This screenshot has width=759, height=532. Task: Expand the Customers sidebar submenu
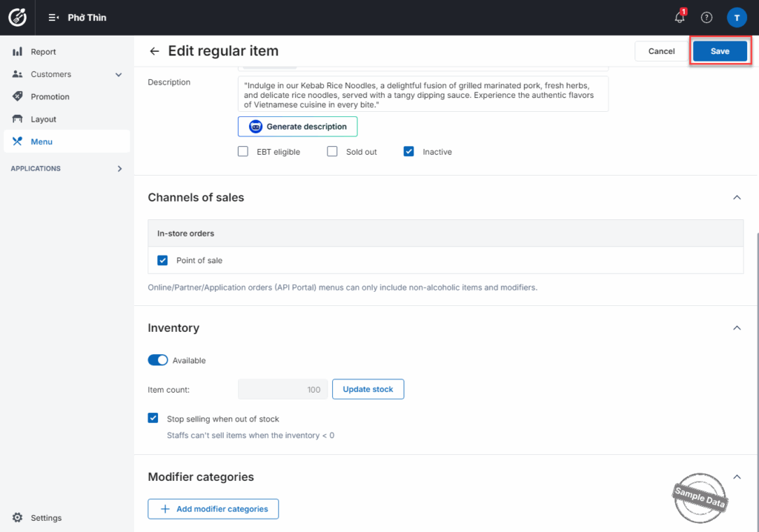point(119,75)
